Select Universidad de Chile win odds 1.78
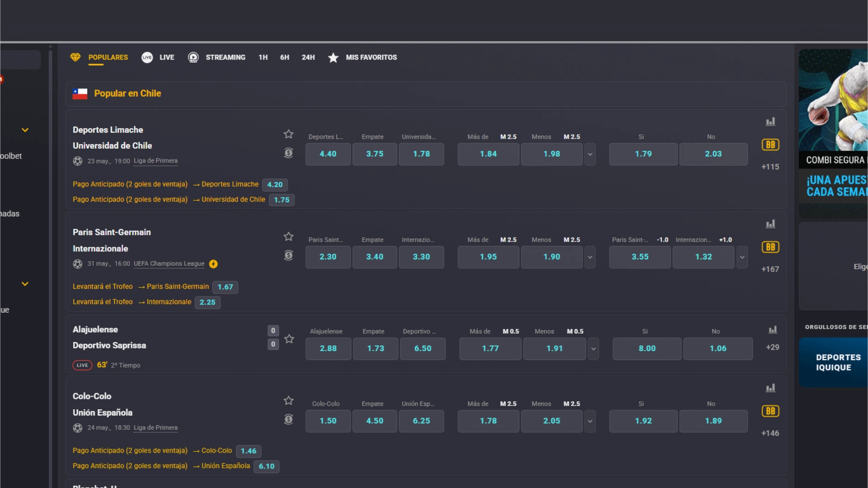This screenshot has height=488, width=868. (x=422, y=154)
